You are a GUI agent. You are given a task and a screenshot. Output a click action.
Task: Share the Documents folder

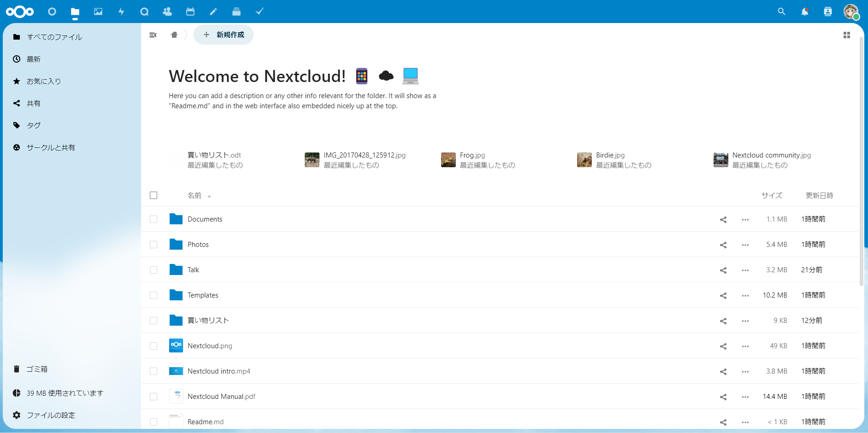click(x=723, y=220)
